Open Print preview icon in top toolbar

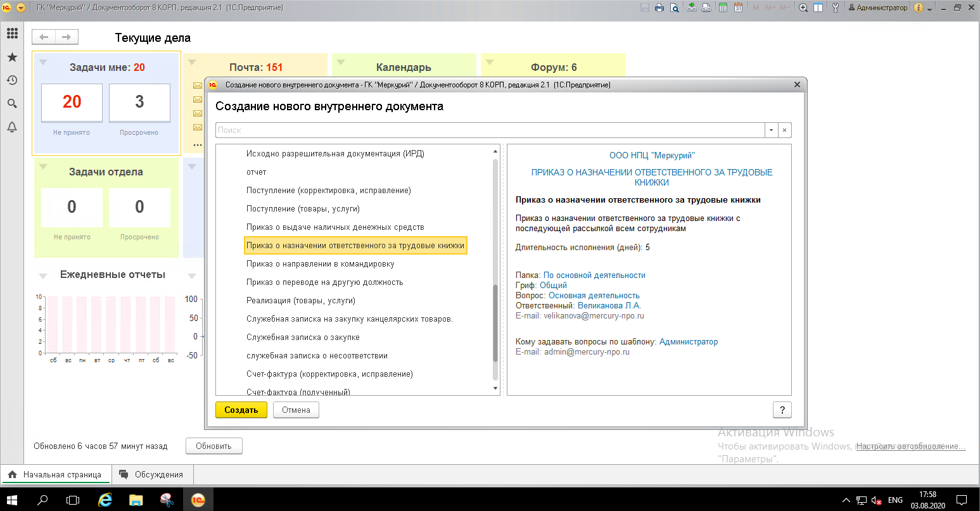[x=675, y=8]
